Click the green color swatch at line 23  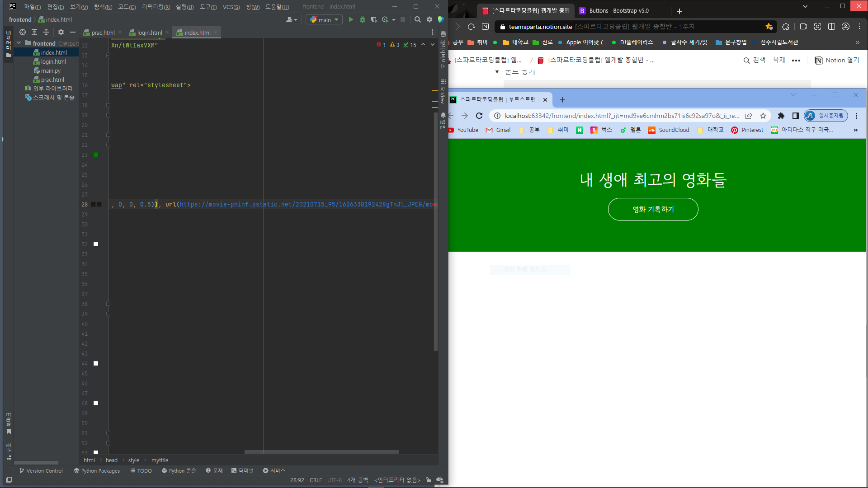[96, 155]
